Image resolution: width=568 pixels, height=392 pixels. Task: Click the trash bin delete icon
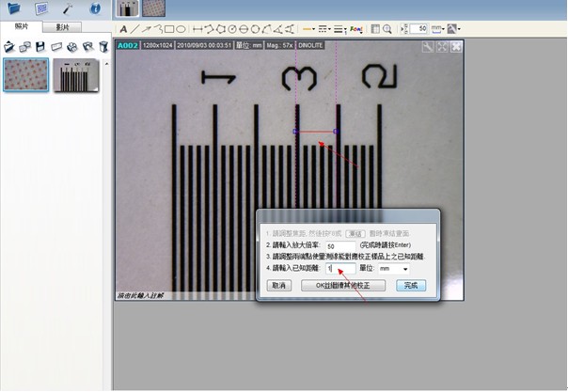[101, 46]
